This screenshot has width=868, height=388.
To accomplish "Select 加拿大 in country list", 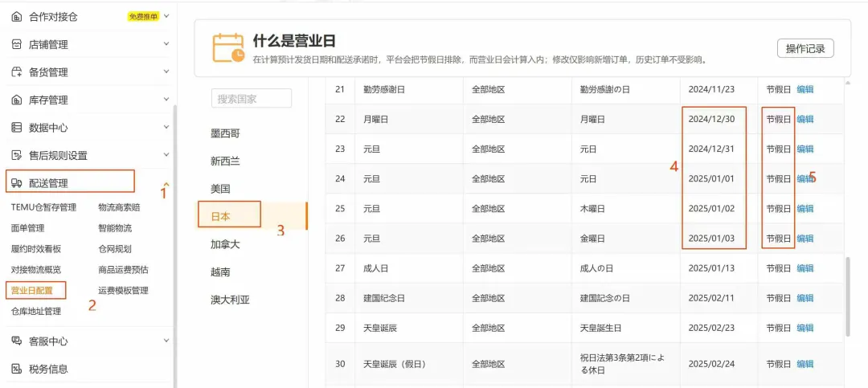I will pyautogui.click(x=225, y=244).
